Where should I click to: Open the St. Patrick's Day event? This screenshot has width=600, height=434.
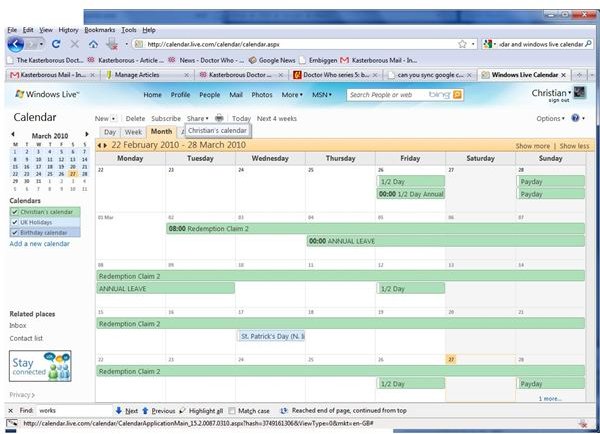(271, 336)
